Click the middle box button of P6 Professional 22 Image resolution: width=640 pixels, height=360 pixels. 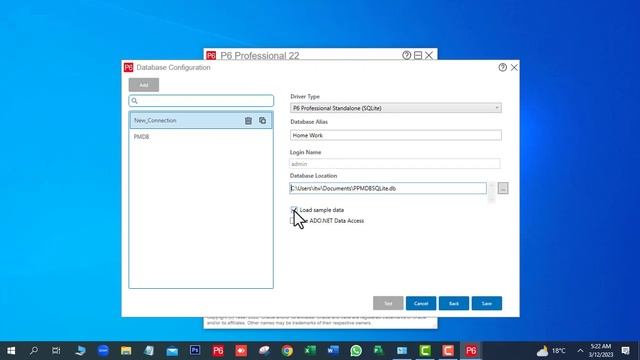(418, 55)
